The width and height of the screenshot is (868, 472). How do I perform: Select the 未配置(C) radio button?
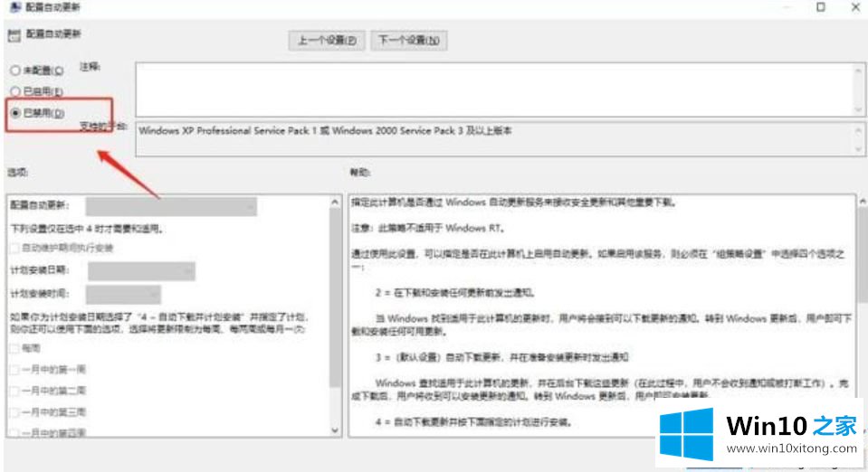pos(15,71)
